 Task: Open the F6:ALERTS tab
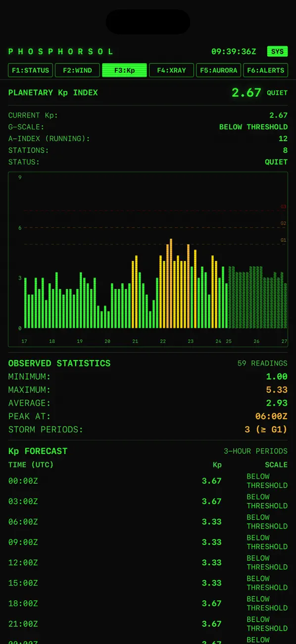[265, 70]
